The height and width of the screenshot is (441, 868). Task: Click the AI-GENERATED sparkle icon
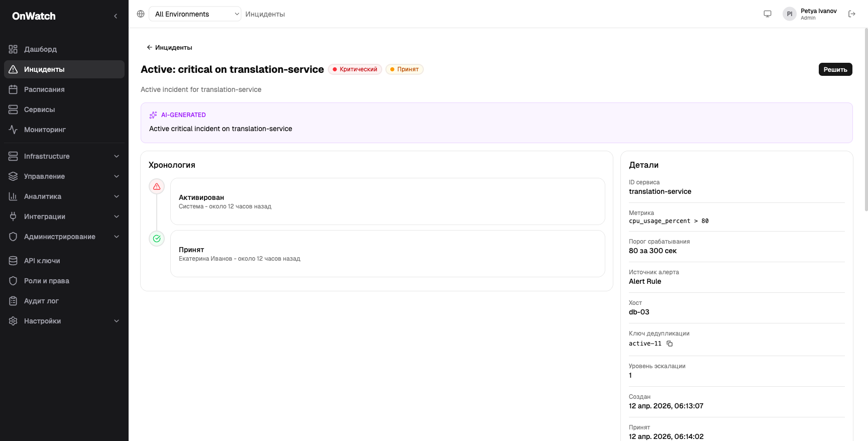(x=153, y=115)
